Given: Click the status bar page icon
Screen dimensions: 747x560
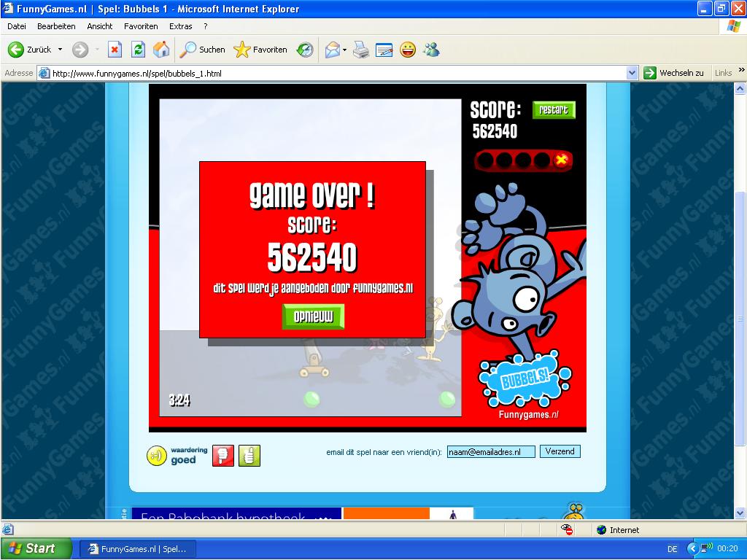Looking at the screenshot, I should point(8,529).
